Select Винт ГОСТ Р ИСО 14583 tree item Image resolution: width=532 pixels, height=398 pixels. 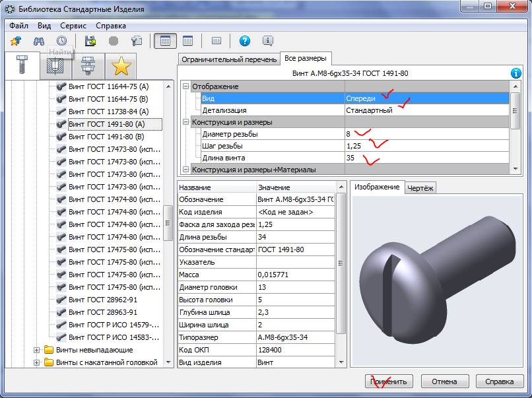(114, 337)
